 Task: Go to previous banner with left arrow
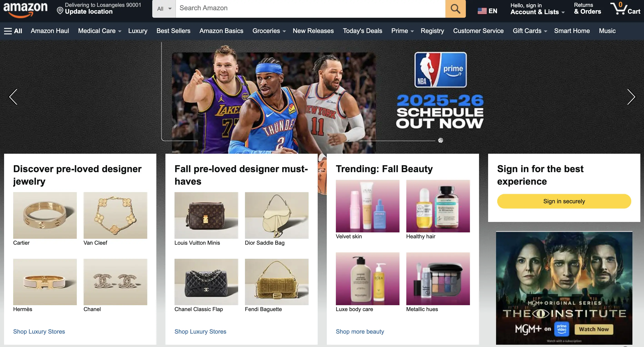pos(13,97)
